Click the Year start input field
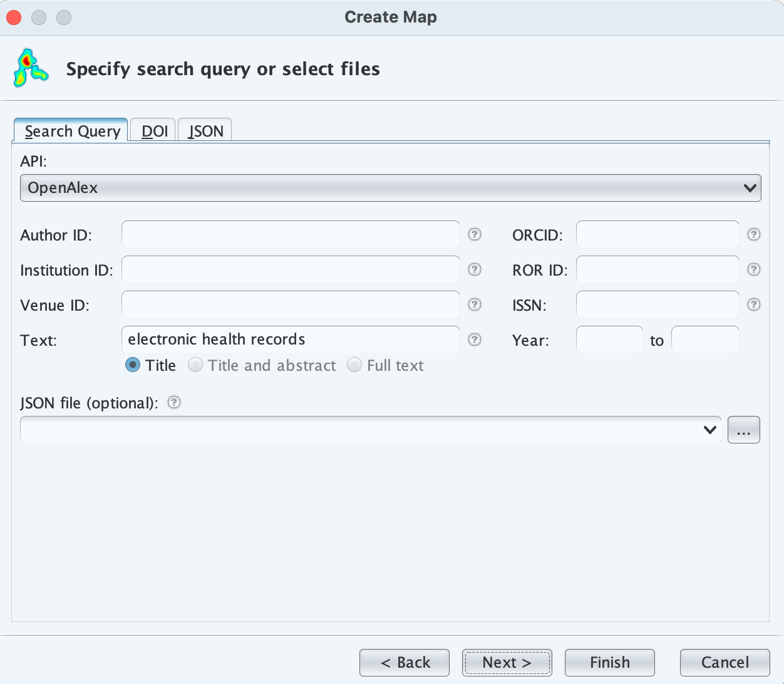 point(609,340)
